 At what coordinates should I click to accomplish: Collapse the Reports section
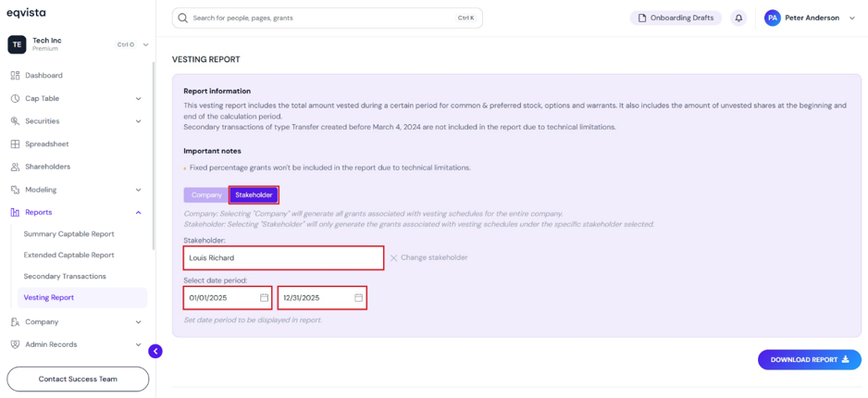tap(139, 213)
